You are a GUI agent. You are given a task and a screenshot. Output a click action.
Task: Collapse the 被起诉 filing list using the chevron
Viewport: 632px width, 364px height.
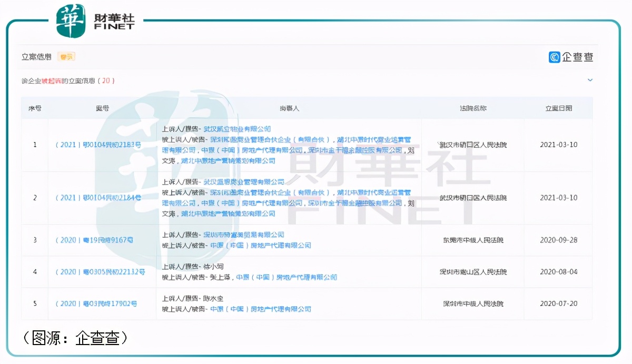[590, 80]
